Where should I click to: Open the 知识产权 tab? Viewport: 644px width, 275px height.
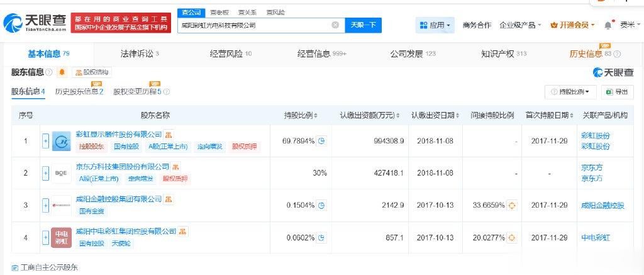pyautogui.click(x=504, y=54)
